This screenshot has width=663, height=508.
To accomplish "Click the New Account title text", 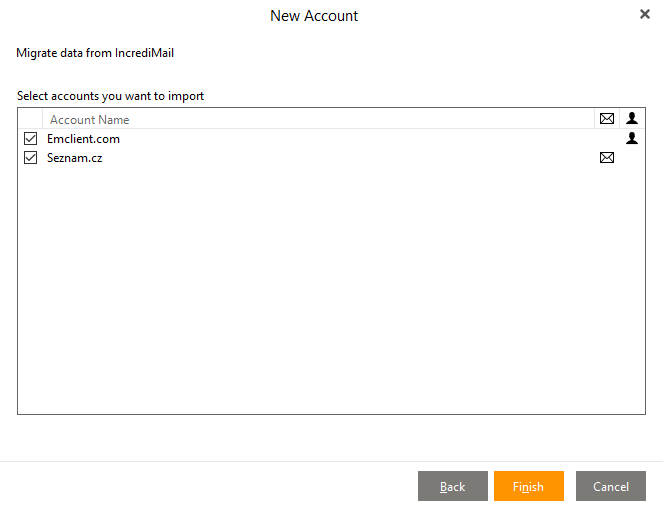I will pyautogui.click(x=314, y=16).
